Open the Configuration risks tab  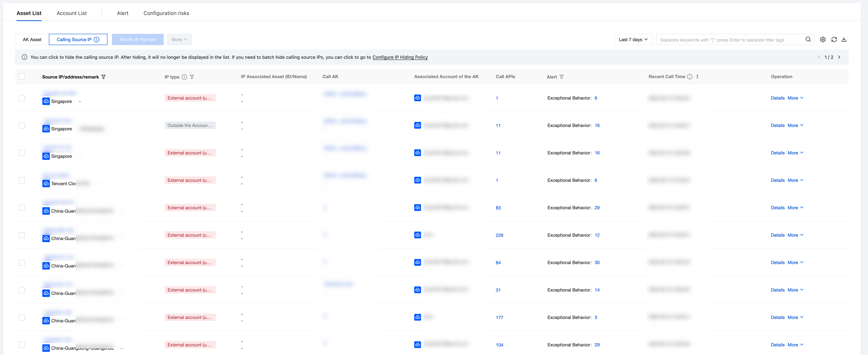point(166,13)
